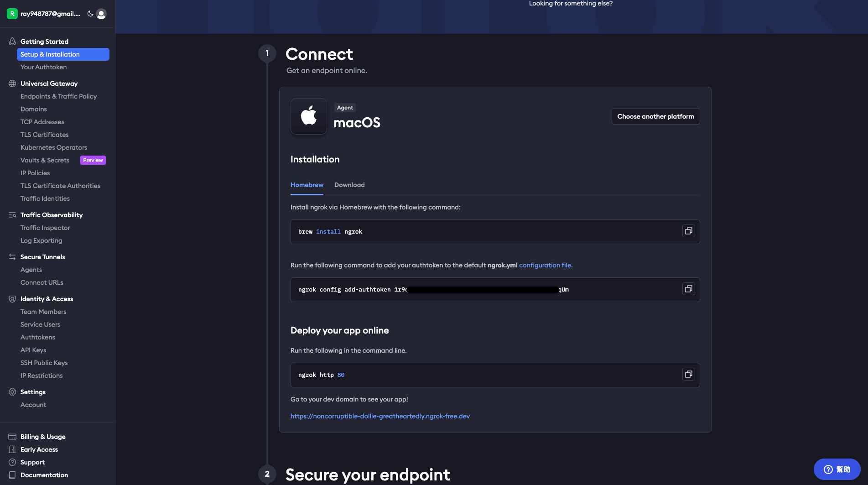Switch to the Download tab

349,185
